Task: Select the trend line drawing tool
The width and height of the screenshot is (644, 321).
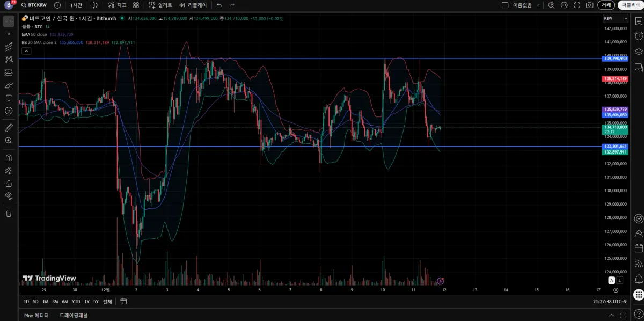Action: tap(9, 34)
